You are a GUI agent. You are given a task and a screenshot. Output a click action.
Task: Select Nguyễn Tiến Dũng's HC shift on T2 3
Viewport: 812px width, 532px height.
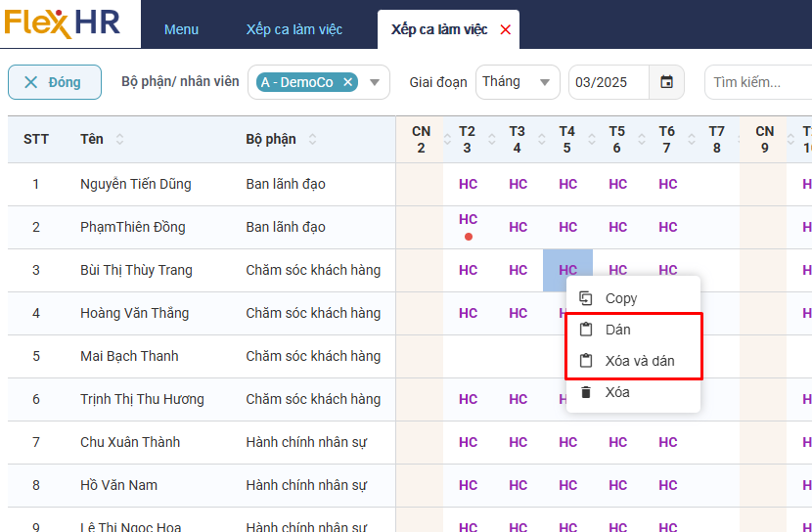coord(469,184)
